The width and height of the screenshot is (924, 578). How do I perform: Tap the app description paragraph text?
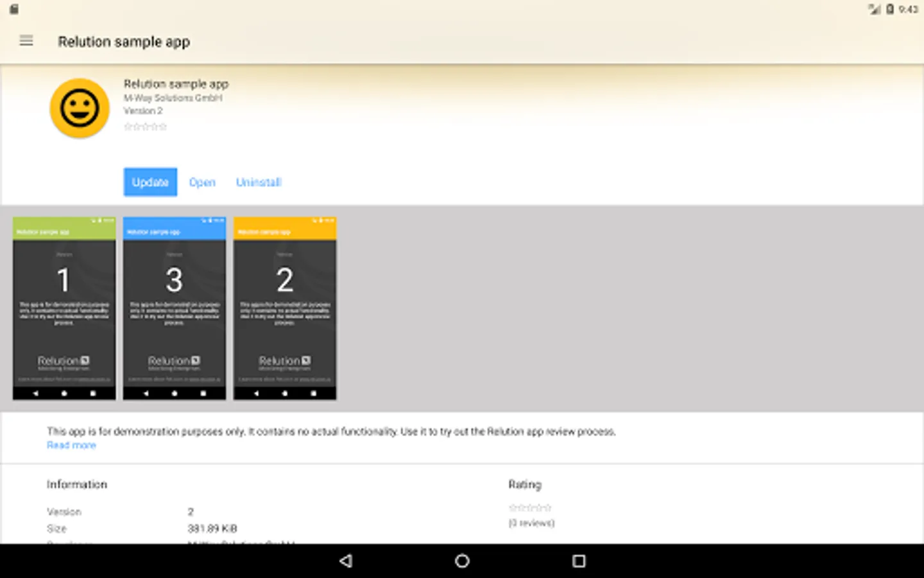point(331,432)
